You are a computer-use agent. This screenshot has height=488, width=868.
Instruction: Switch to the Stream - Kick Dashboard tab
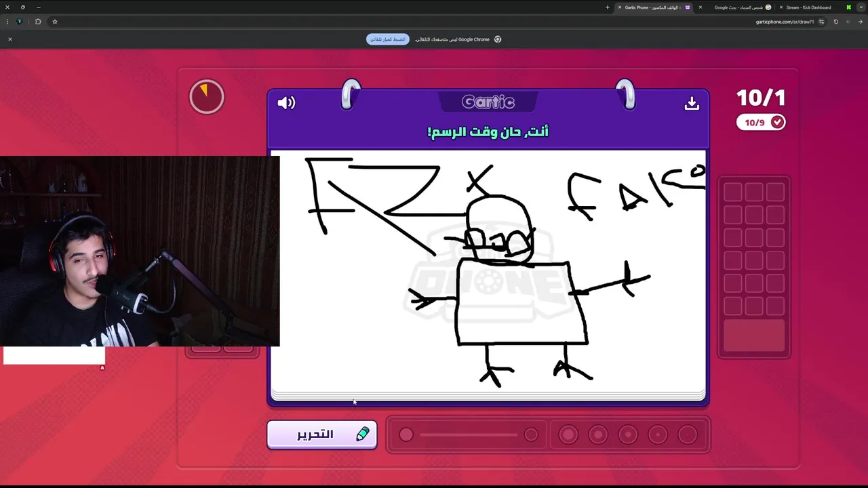pyautogui.click(x=814, y=7)
